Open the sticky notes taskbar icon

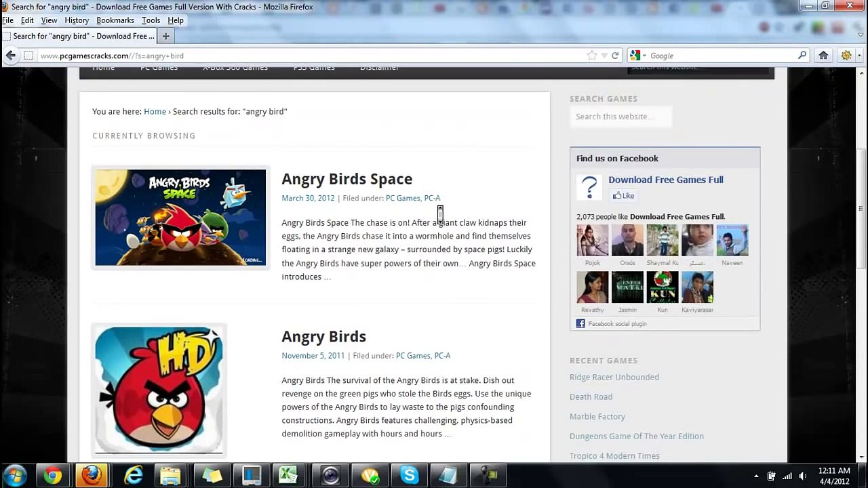tap(212, 476)
